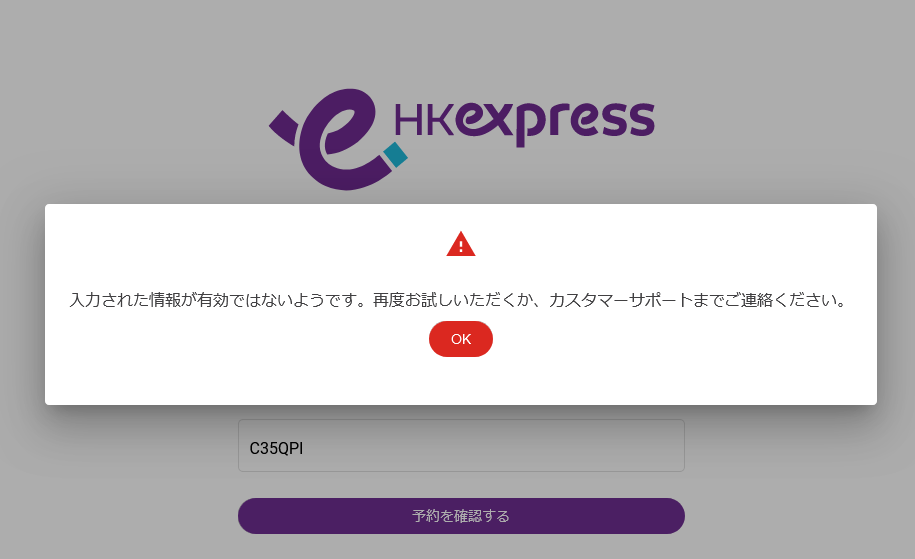
Task: Click the error message starting 入力された情報
Action: (458, 300)
